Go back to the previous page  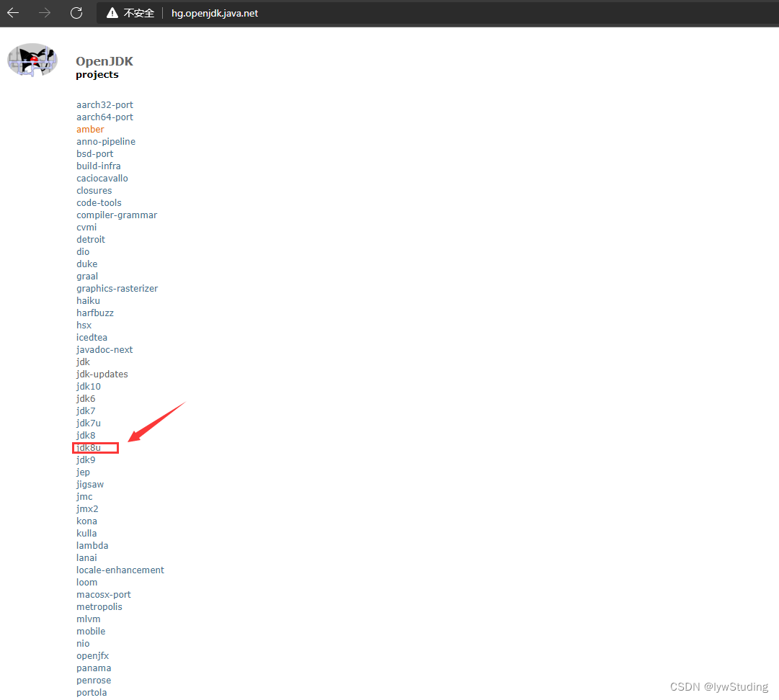coord(13,13)
